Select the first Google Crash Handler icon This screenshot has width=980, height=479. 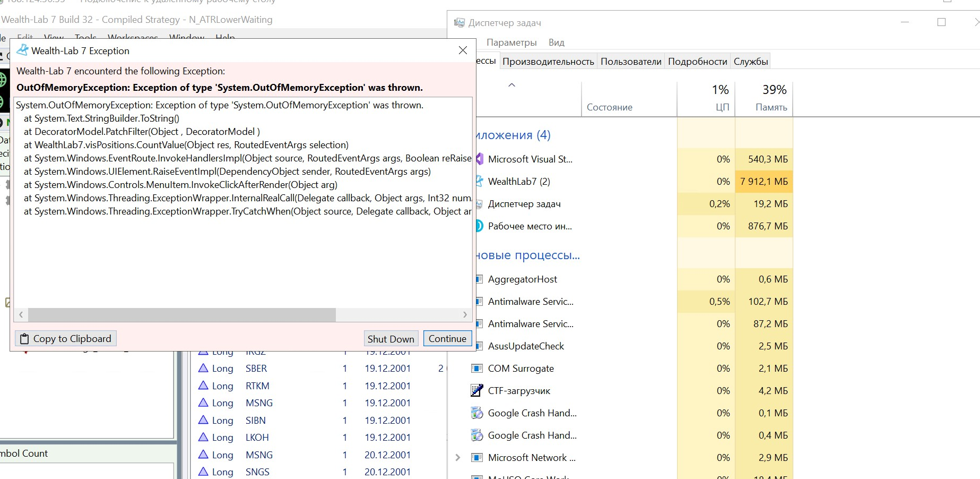(477, 413)
